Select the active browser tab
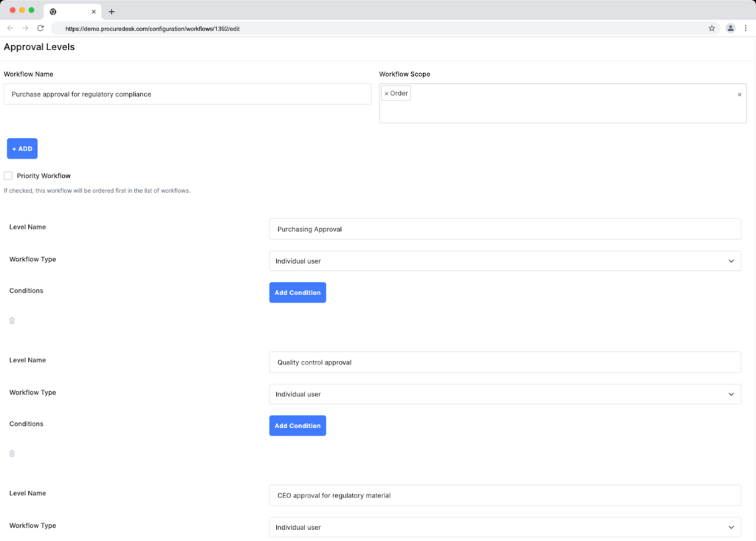This screenshot has width=756, height=541. 72,12
